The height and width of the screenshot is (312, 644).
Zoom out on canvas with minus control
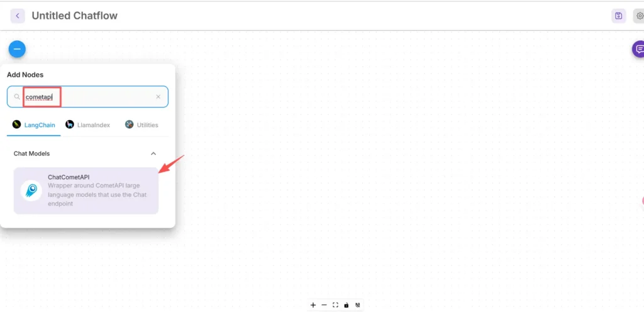[x=324, y=305]
